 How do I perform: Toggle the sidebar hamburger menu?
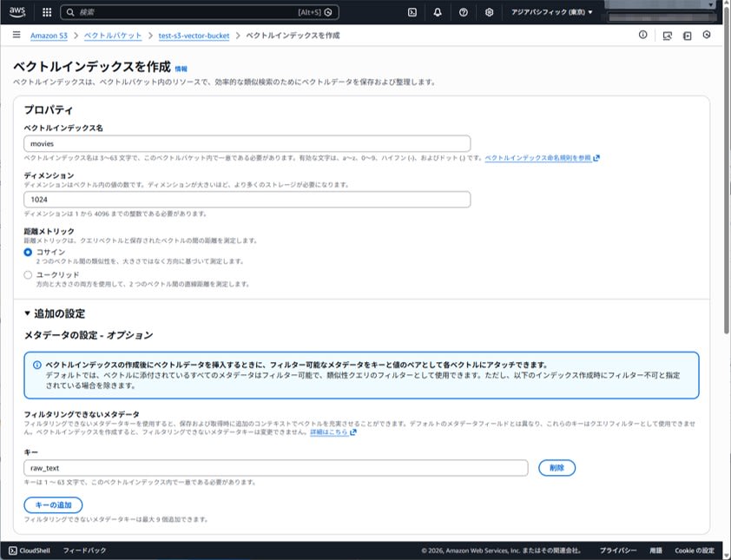15,36
